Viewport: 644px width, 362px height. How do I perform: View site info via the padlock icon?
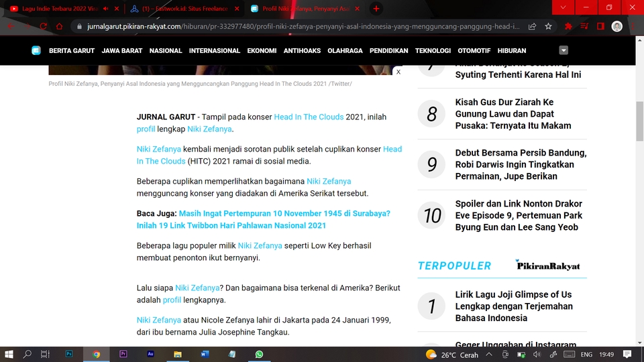pos(79,26)
